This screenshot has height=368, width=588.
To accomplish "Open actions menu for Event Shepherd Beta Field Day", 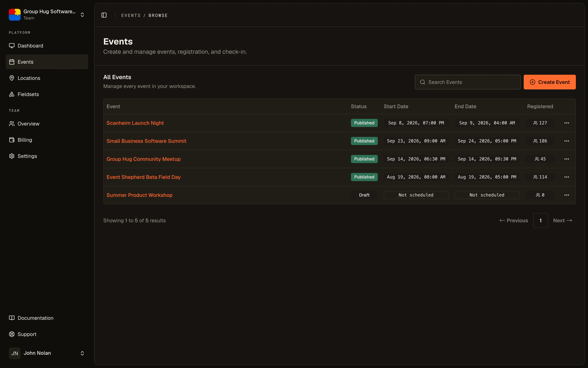I will tap(567, 177).
